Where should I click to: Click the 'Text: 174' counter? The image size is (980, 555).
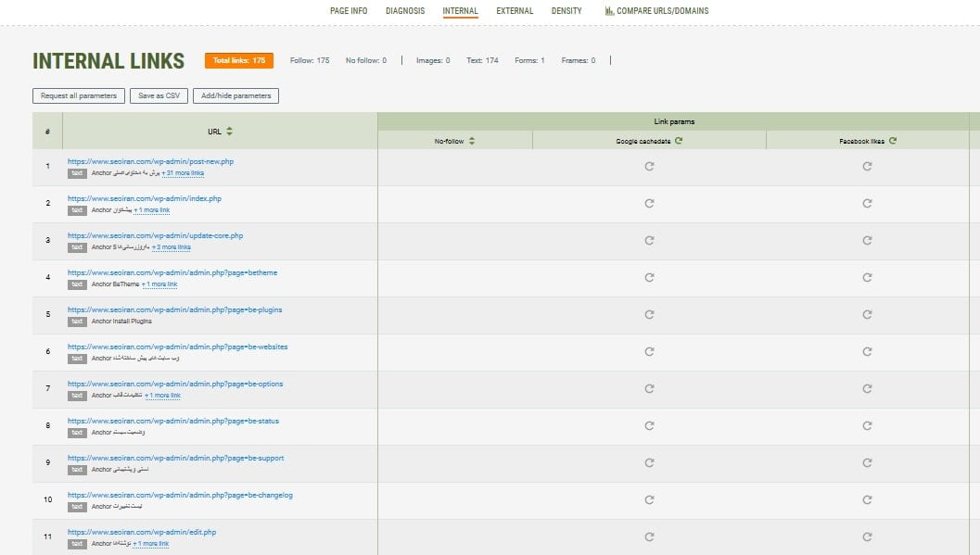[482, 60]
